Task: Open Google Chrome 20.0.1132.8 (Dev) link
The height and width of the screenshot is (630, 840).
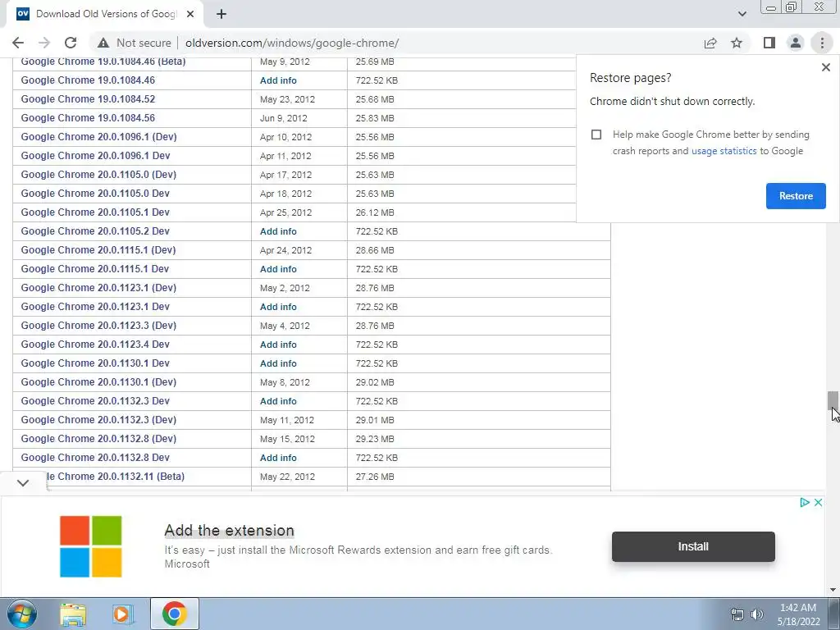Action: pos(98,438)
